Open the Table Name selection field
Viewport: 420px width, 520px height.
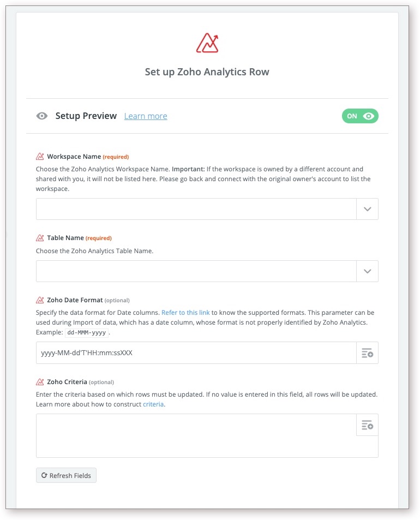coord(196,271)
